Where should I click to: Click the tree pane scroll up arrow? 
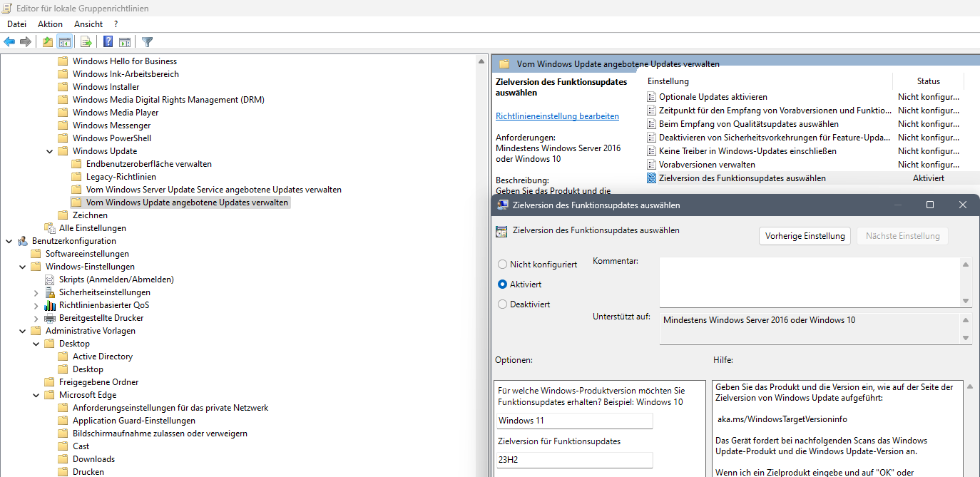coord(481,62)
